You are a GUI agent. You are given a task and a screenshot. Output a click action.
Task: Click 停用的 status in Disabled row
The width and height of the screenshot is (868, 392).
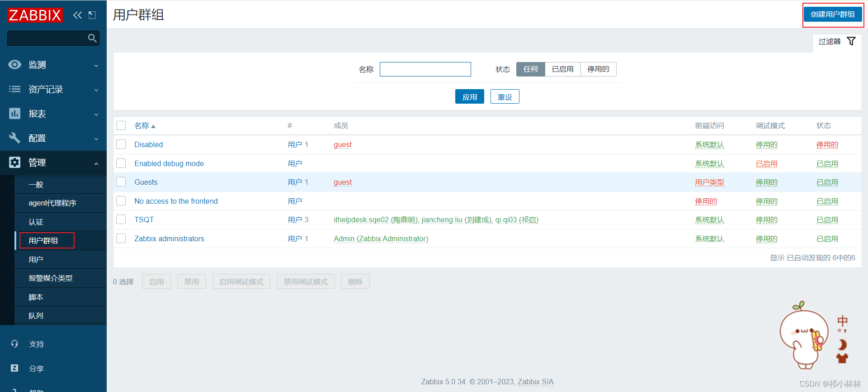827,144
